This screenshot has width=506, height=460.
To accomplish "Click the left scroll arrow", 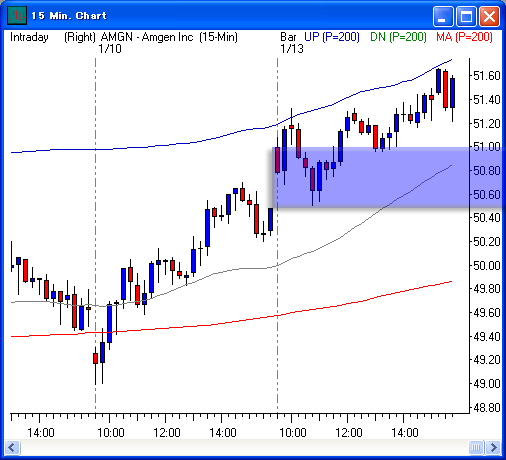I will tap(12, 447).
